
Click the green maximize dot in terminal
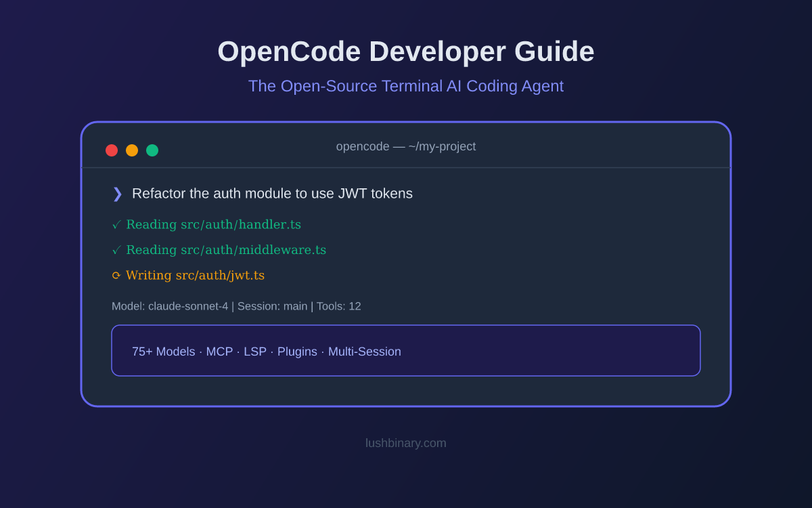click(x=152, y=150)
